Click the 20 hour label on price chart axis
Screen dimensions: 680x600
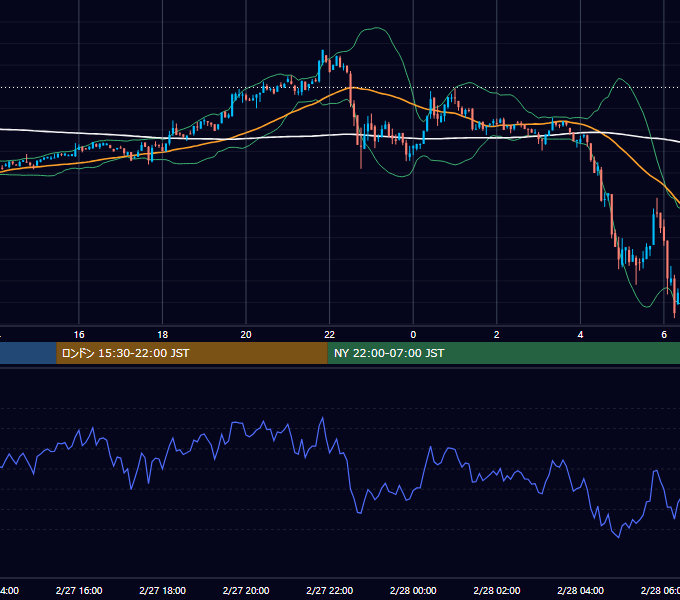coord(246,335)
